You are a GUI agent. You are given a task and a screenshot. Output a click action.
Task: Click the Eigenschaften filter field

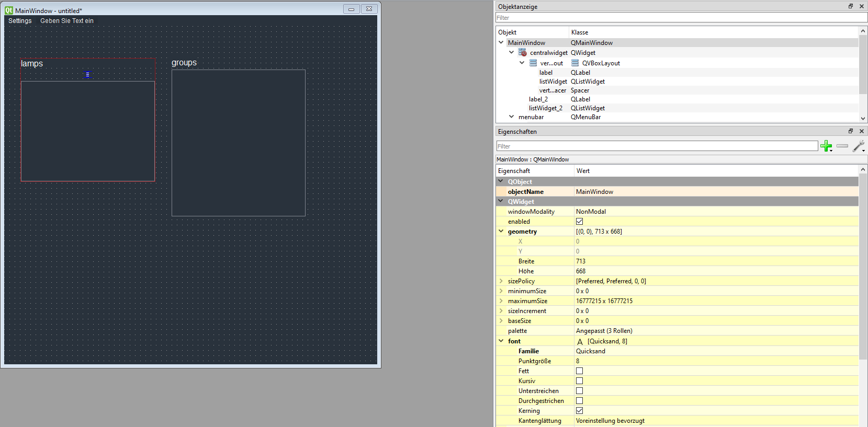657,146
